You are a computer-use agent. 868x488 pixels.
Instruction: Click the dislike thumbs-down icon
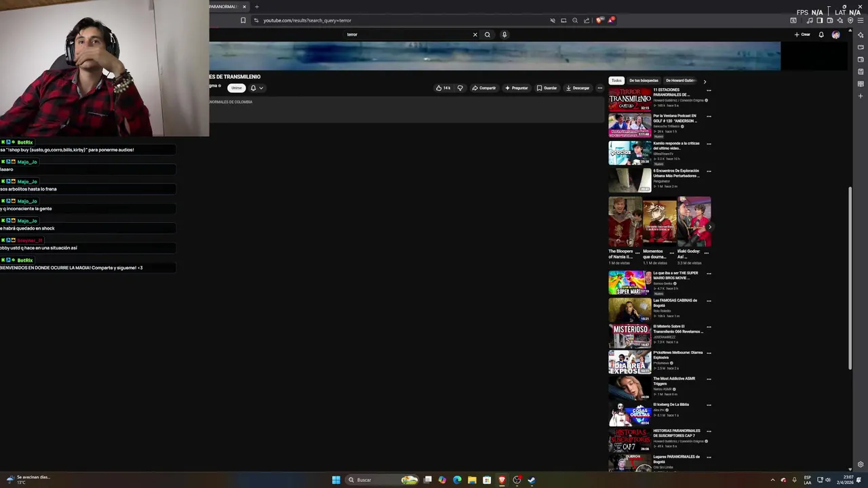click(x=460, y=88)
